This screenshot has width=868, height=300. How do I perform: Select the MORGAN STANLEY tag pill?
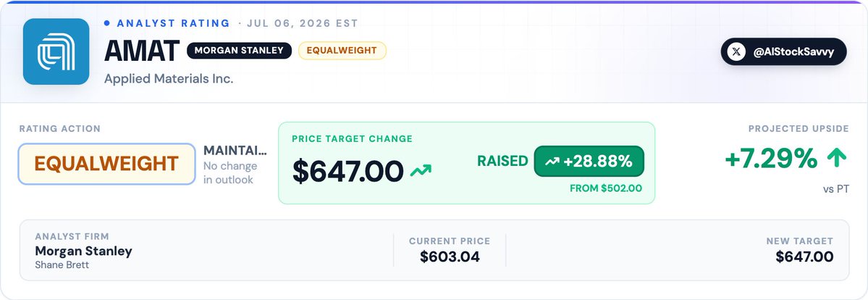(x=239, y=51)
